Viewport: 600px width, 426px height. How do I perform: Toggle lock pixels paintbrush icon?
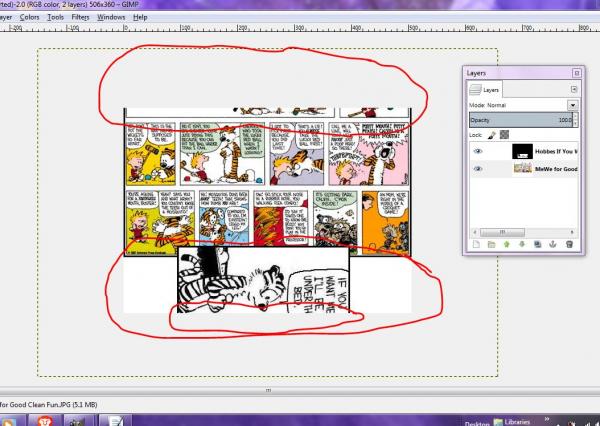click(492, 135)
